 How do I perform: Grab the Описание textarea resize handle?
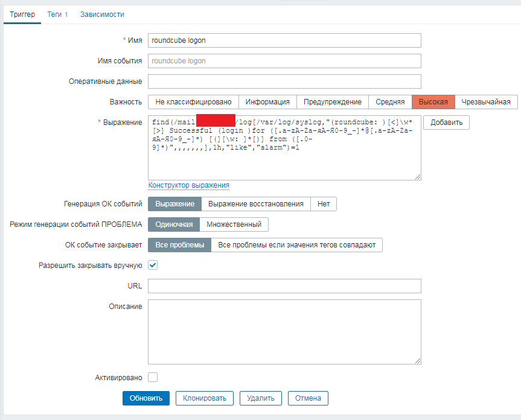coord(418,361)
